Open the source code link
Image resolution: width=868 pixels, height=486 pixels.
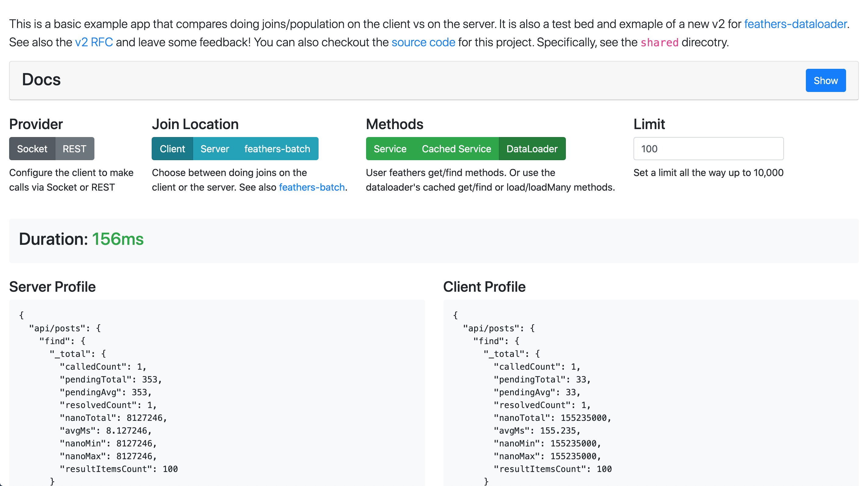click(423, 42)
